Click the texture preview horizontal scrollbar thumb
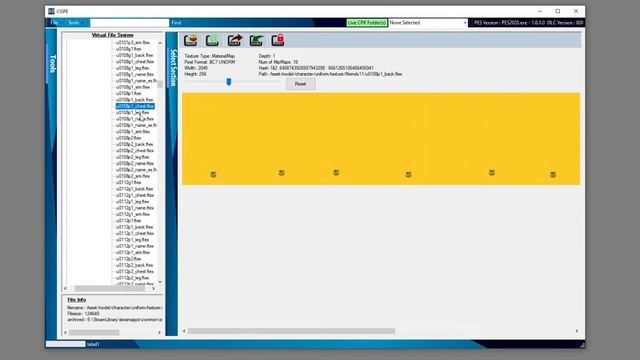 [291, 331]
